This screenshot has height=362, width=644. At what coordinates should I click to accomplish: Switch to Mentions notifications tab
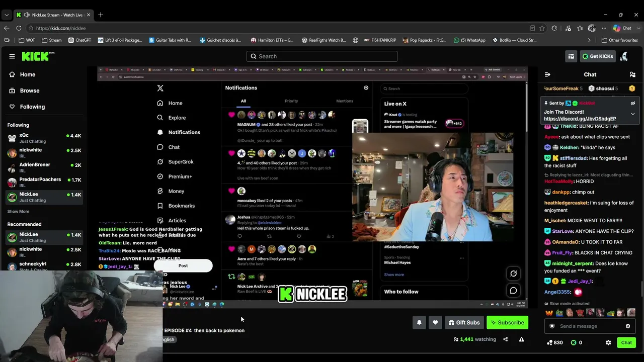(345, 101)
